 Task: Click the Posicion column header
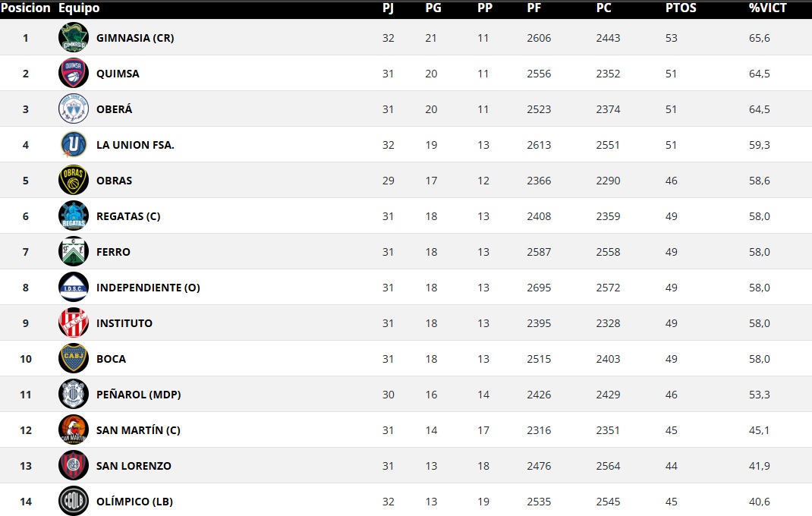tap(26, 8)
